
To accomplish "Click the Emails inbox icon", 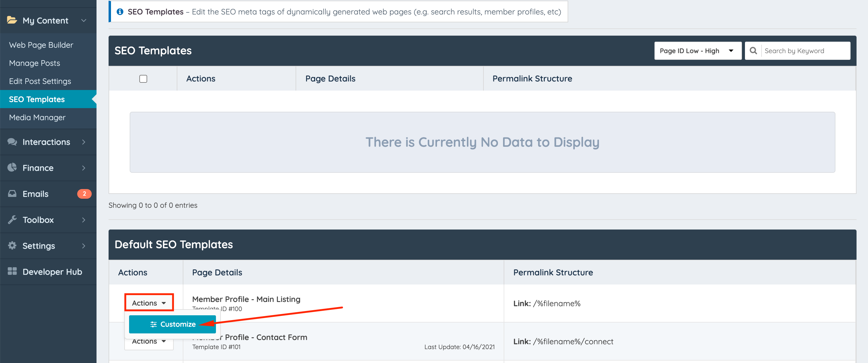I will click(x=12, y=194).
